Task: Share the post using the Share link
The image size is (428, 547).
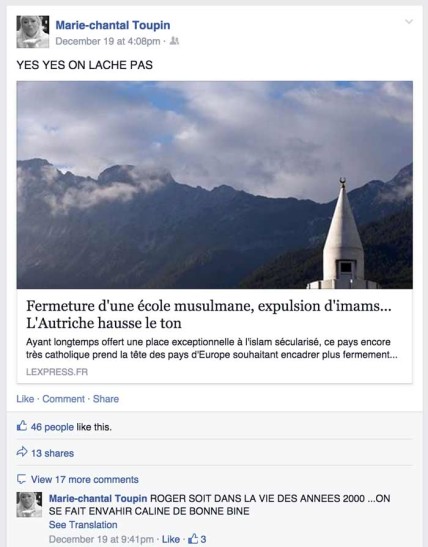Action: point(106,399)
